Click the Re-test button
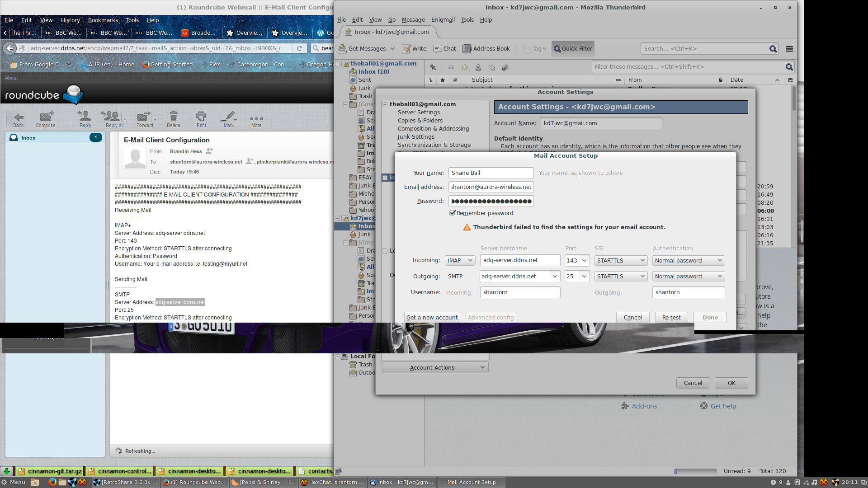Screen dimensions: 868x488 [x=671, y=318]
